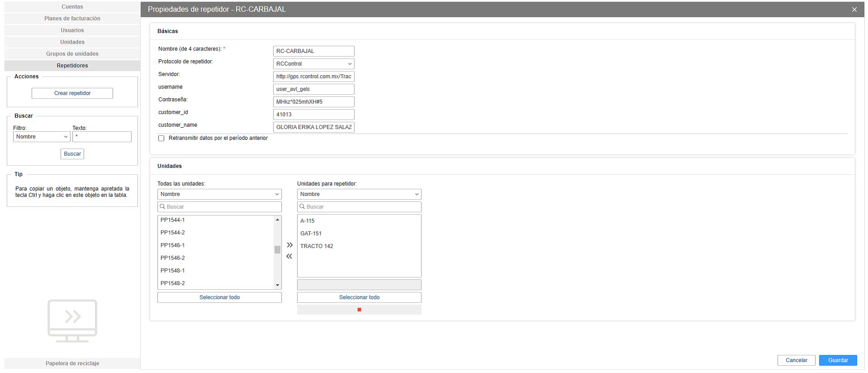868x373 pixels.
Task: Click Seleccionar todo under Unidades para repetidor
Action: tap(359, 297)
